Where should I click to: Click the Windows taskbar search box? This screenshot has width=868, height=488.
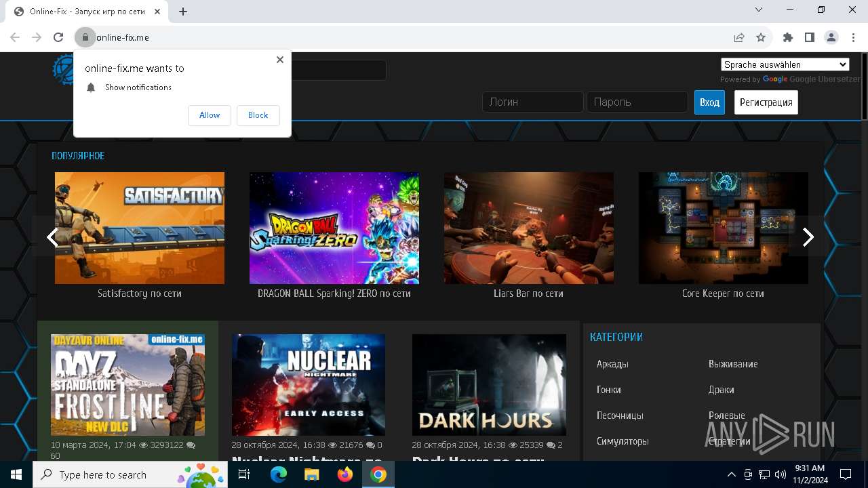(130, 474)
